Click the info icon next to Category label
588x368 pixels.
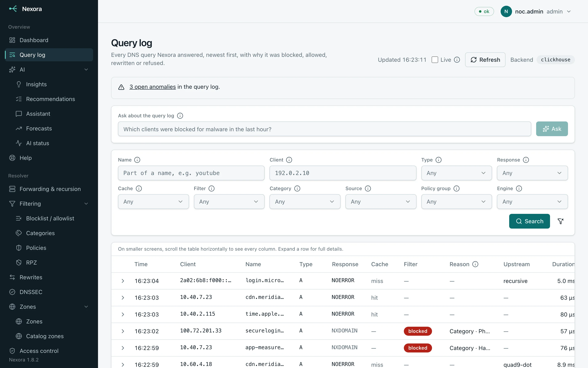pos(297,188)
